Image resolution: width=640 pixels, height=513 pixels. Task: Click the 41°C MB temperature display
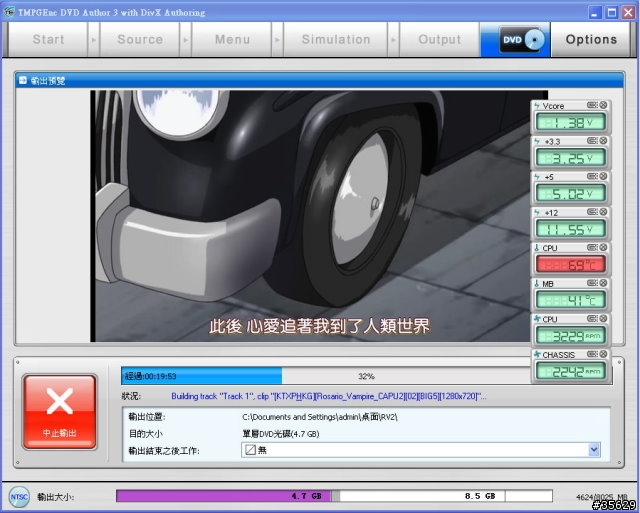(570, 300)
